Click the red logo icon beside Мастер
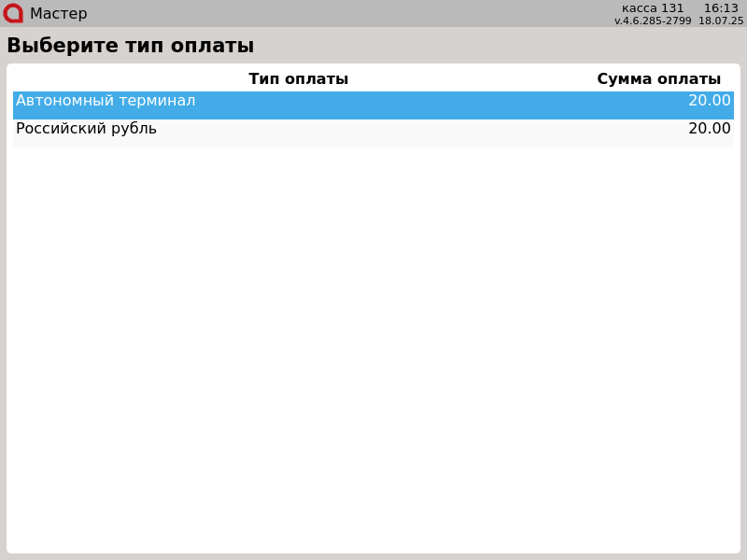This screenshot has height=560, width=747. click(13, 13)
